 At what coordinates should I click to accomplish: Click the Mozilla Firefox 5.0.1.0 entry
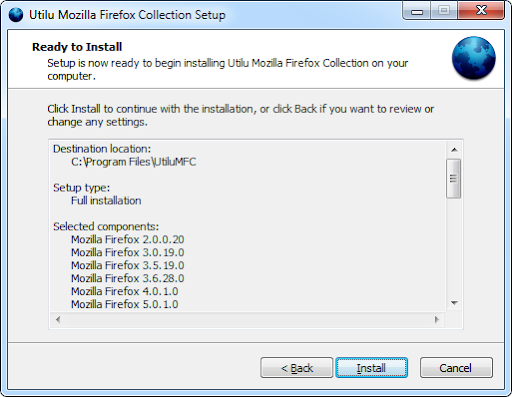pos(124,304)
